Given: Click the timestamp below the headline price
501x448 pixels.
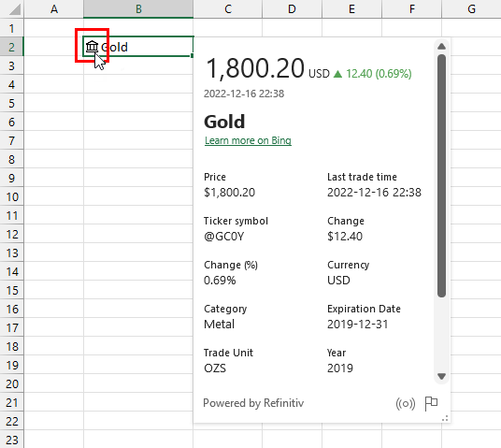Looking at the screenshot, I should tap(244, 94).
